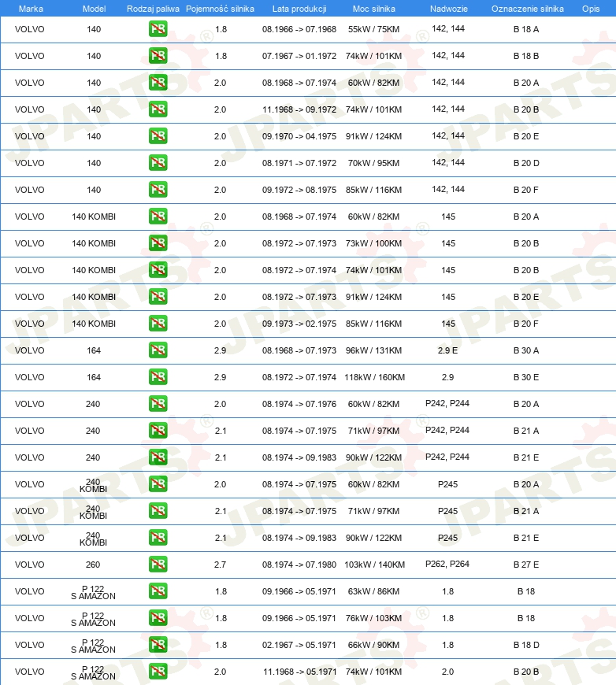Click the Marka column header
The height and width of the screenshot is (685, 616).
[31, 9]
